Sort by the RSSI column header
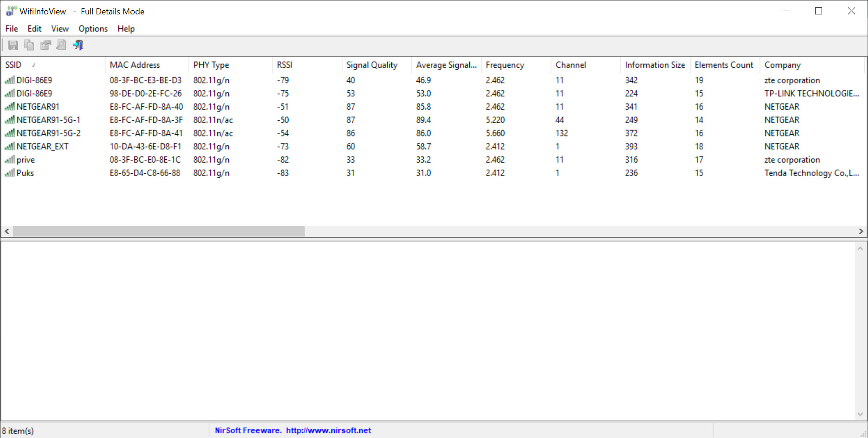The width and height of the screenshot is (868, 438). click(285, 65)
